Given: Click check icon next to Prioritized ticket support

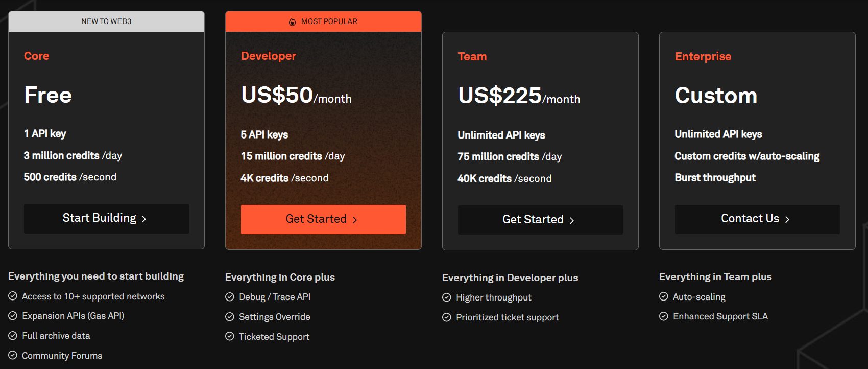Looking at the screenshot, I should pos(447,317).
